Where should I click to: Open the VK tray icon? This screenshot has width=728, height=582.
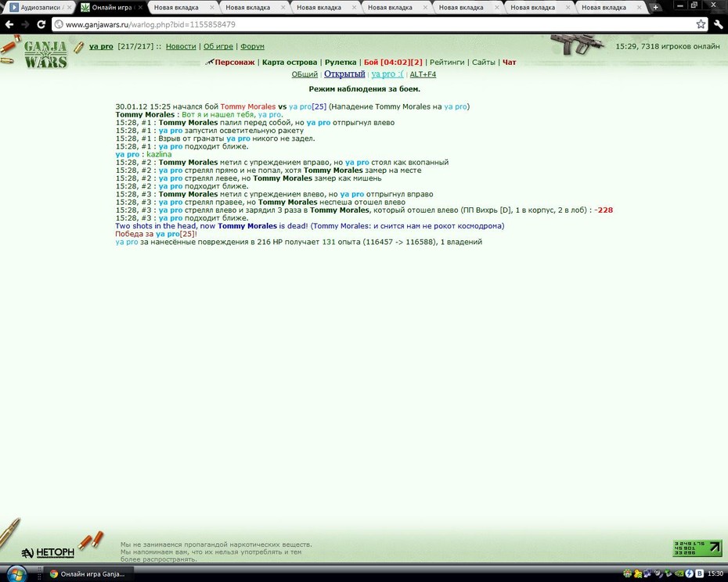point(699,573)
